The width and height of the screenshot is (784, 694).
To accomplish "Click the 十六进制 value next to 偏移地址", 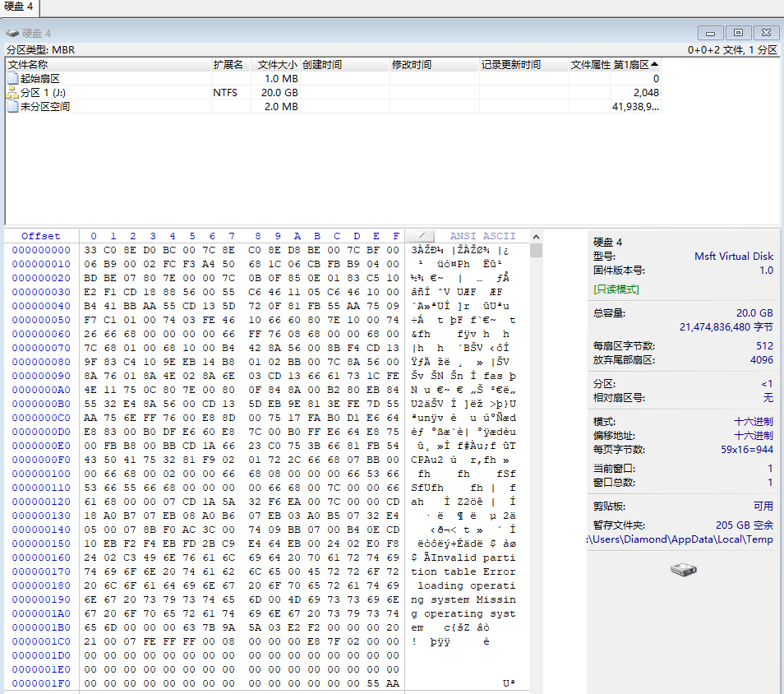I will (x=753, y=435).
